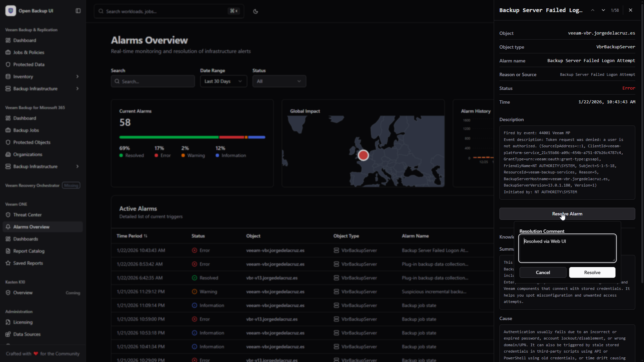Open the Last 30 Days date range dropdown
Image resolution: width=644 pixels, height=362 pixels.
coord(223,81)
